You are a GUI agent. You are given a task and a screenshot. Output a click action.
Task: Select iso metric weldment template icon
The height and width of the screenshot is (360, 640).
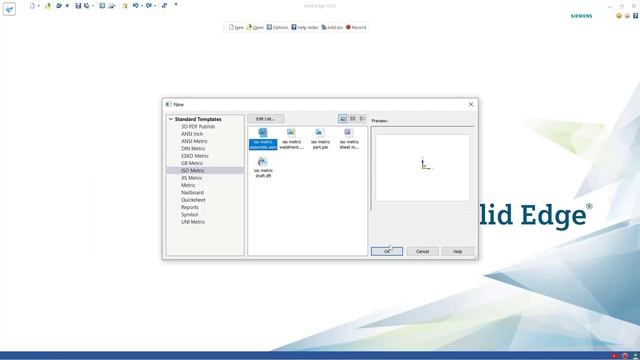pos(291,139)
